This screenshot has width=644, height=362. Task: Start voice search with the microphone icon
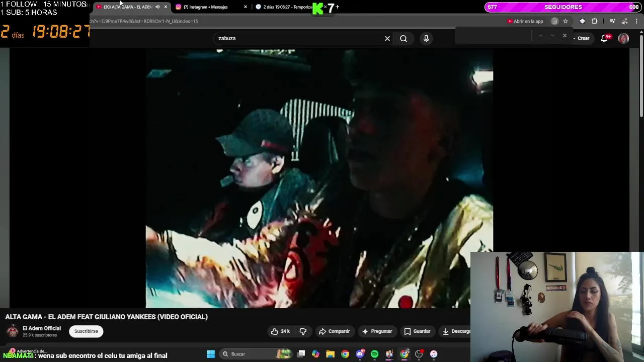[426, 38]
